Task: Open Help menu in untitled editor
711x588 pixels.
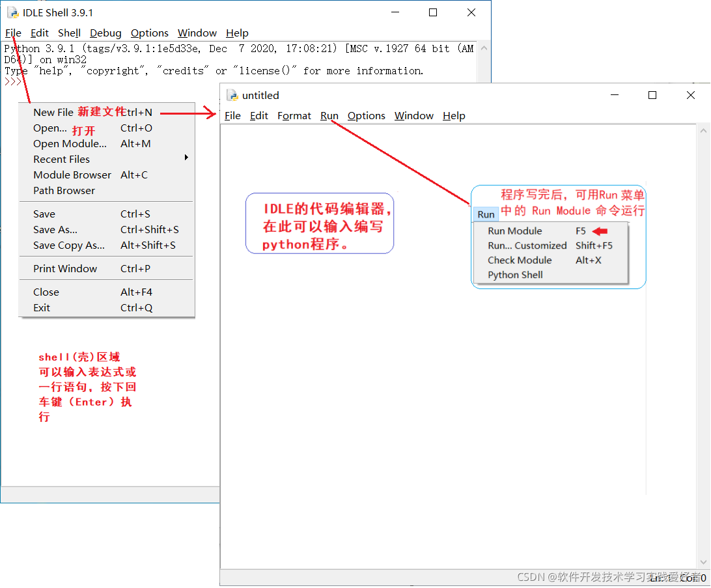Action: pyautogui.click(x=454, y=116)
